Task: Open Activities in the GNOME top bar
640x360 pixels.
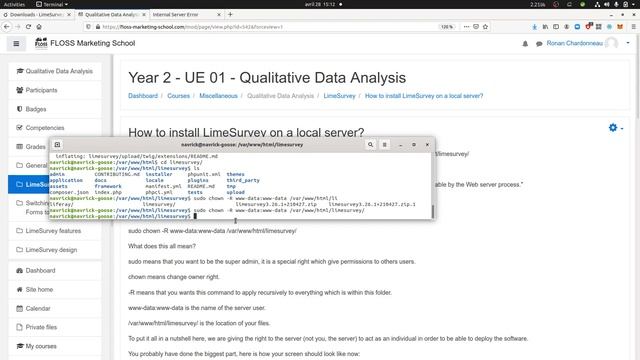Action: pos(14,4)
